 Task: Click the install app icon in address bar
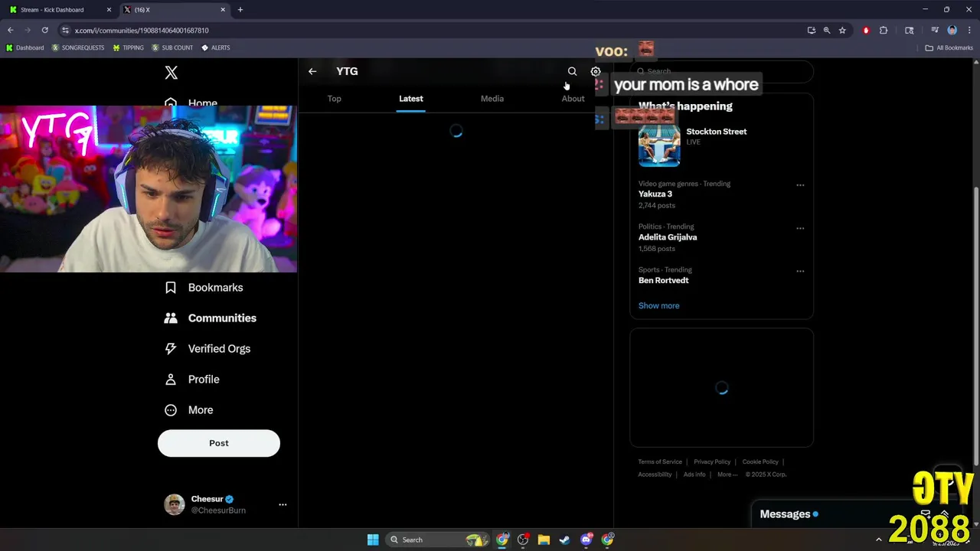811,31
